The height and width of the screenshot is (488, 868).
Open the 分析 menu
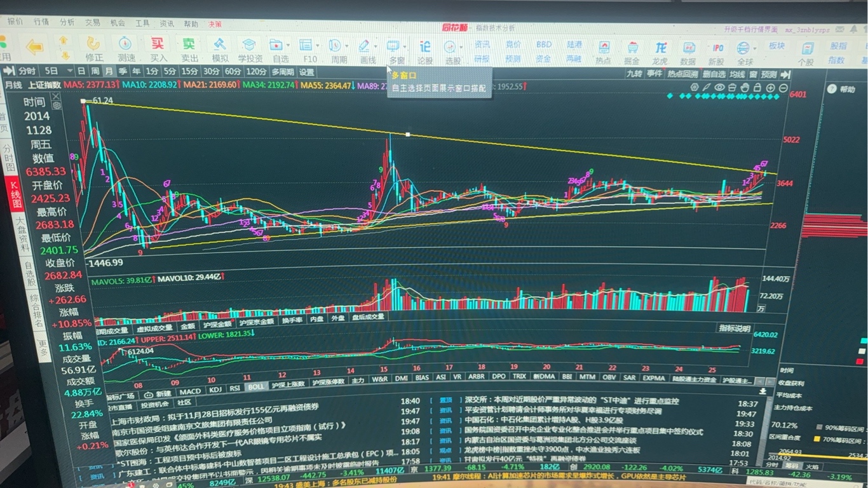tap(67, 22)
